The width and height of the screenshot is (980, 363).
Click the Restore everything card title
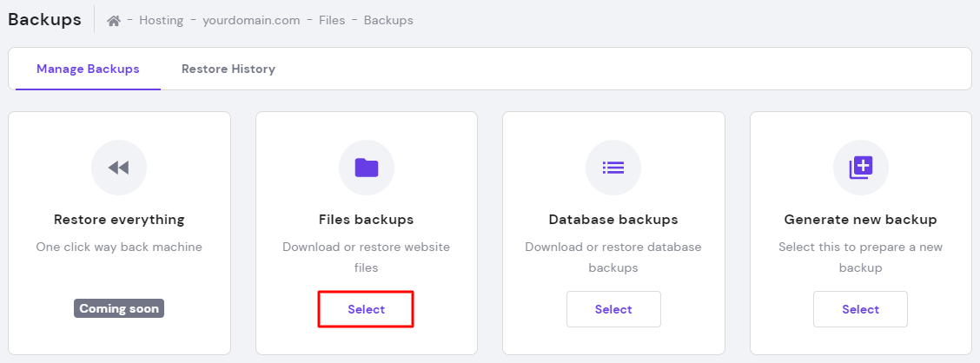pyautogui.click(x=119, y=220)
